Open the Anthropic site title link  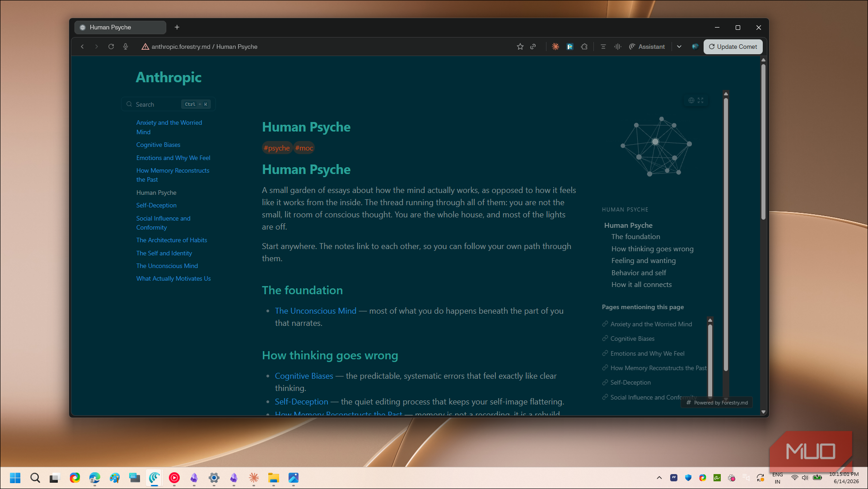[168, 77]
